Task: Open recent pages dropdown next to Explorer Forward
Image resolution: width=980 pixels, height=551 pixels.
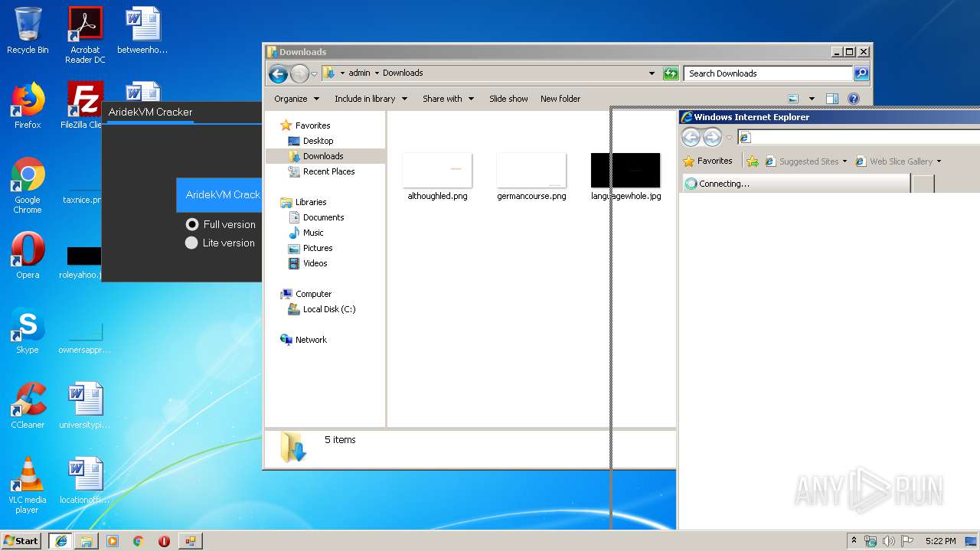Action: click(x=314, y=74)
